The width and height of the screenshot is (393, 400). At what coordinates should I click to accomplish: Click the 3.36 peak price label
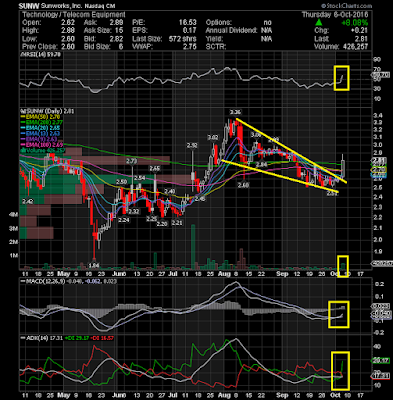(x=235, y=112)
